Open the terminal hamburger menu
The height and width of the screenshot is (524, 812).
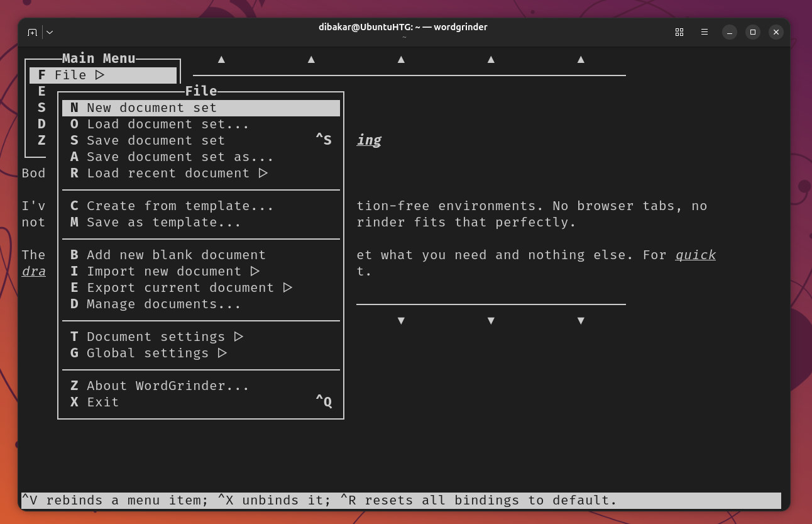705,32
